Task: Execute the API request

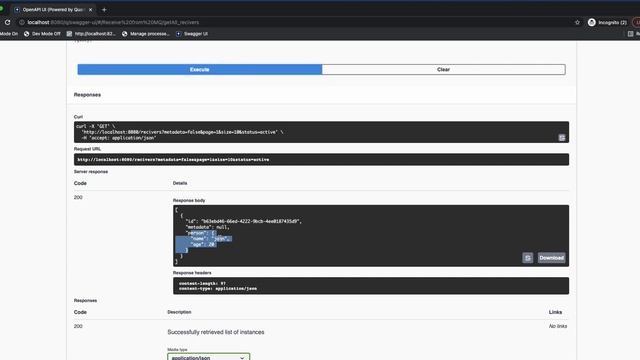Action: pos(200,69)
